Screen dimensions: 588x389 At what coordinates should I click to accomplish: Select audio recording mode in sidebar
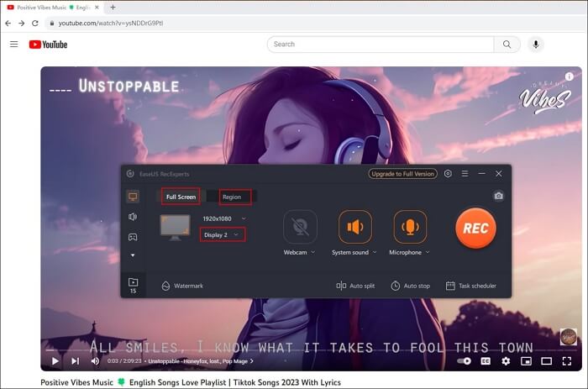click(133, 217)
